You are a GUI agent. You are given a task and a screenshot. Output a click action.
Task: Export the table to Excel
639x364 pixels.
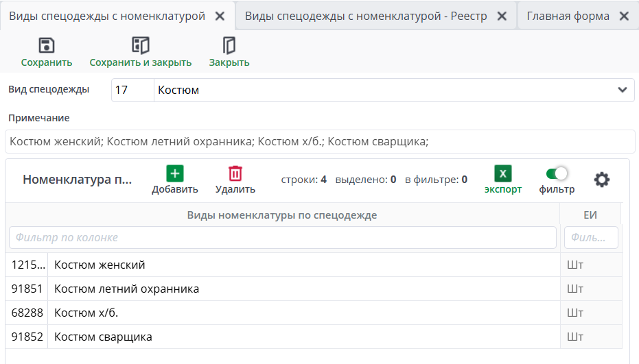(x=503, y=174)
